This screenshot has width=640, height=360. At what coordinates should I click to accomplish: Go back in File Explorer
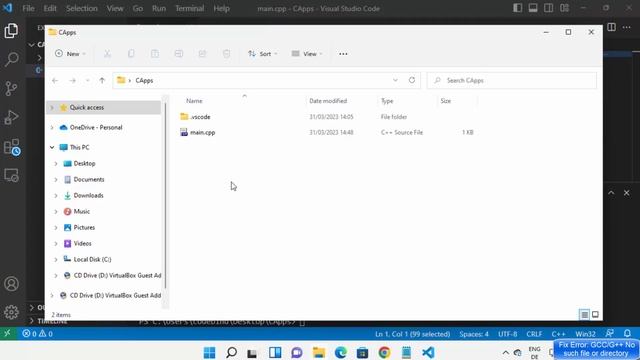coord(55,80)
